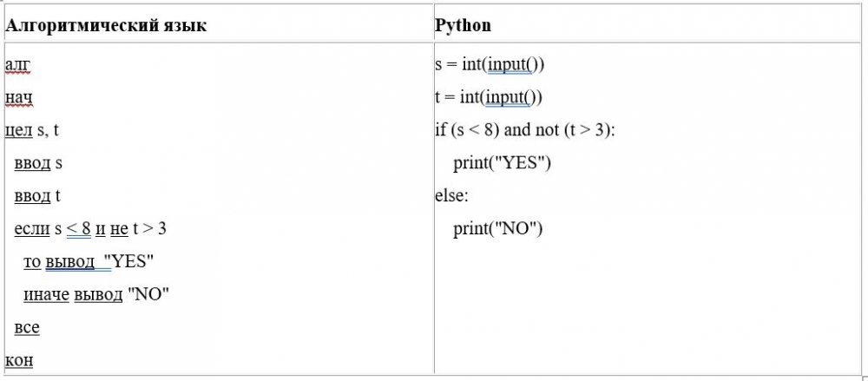Click the "Алгоритмический язык" column header
The width and height of the screenshot is (868, 381).
[106, 25]
